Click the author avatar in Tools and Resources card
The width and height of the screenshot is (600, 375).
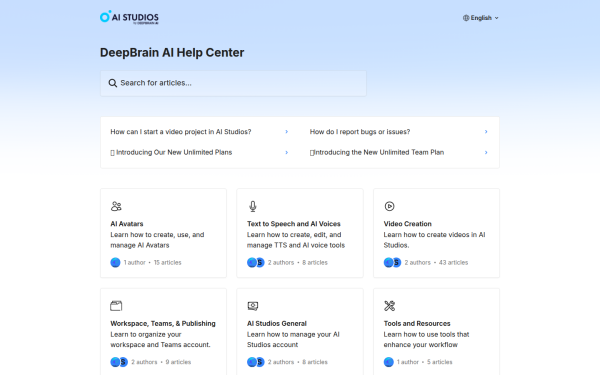pyautogui.click(x=388, y=362)
